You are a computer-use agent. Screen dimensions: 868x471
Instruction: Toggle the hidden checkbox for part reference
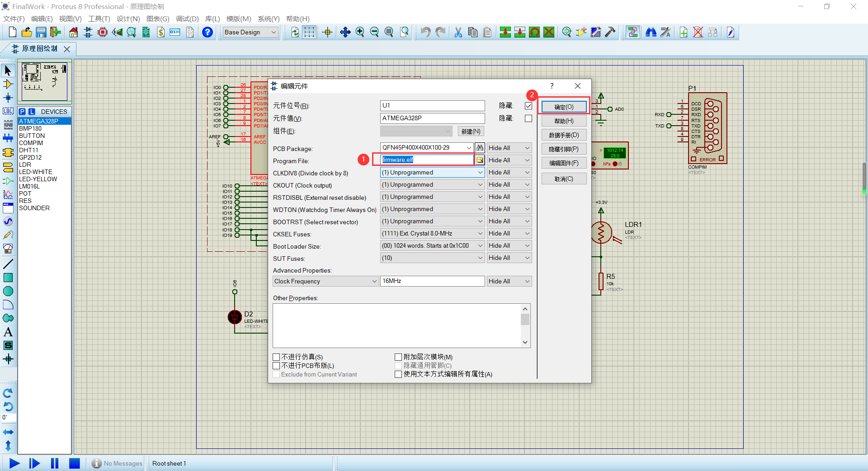[528, 106]
